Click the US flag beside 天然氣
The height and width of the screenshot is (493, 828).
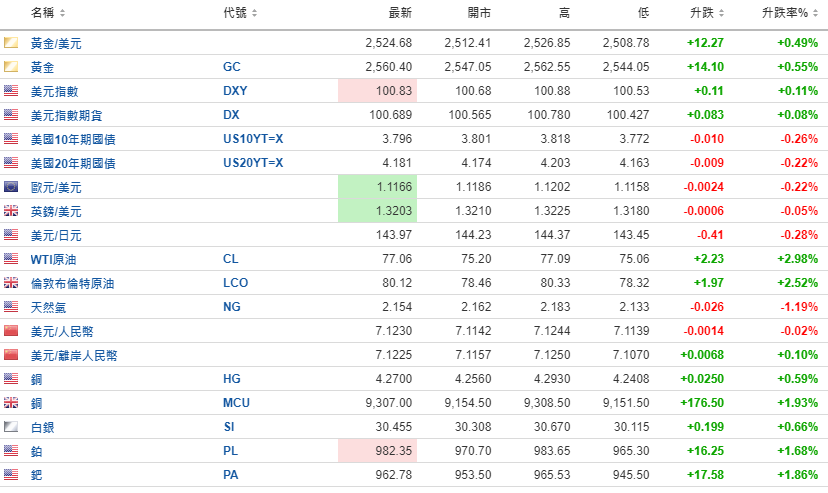point(12,307)
